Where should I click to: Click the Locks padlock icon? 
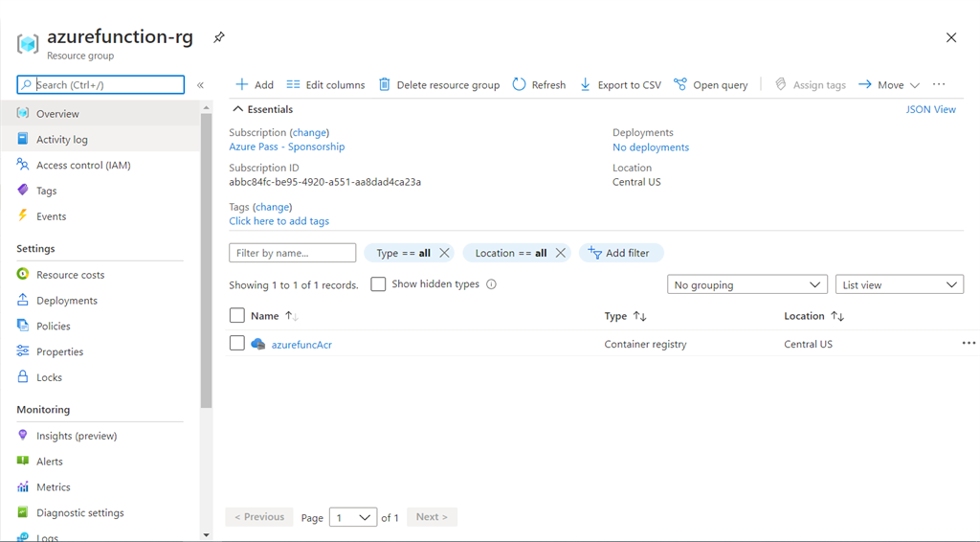(x=23, y=376)
